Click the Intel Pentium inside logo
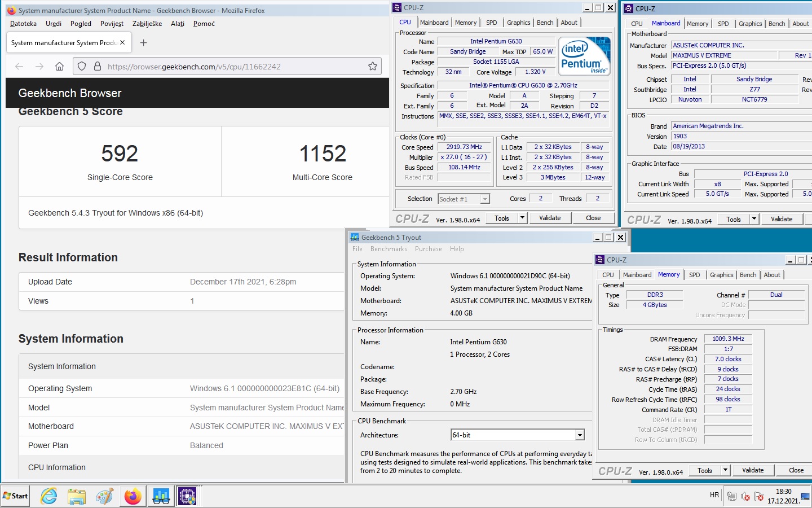This screenshot has height=508, width=812. click(x=584, y=56)
